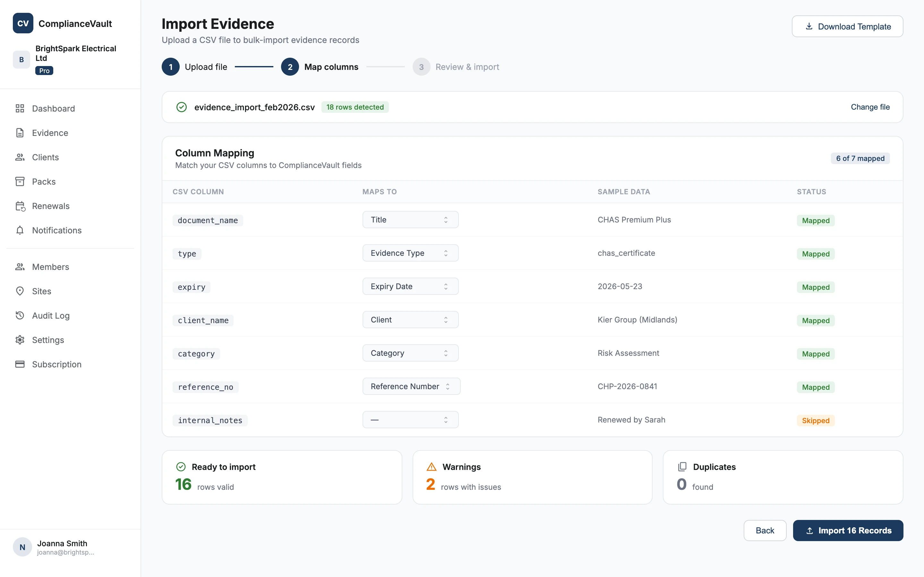Click Joanna Smith's profile avatar

(22, 547)
